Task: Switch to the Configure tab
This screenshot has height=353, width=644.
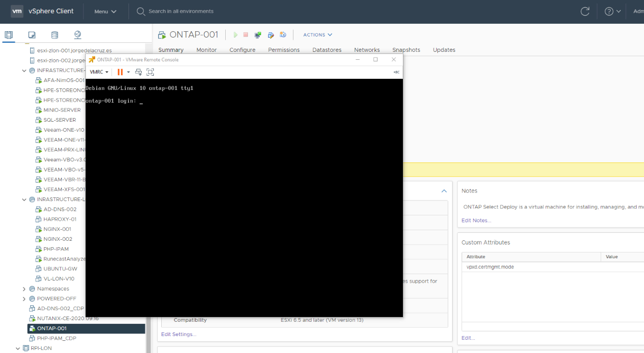Action: pos(242,50)
